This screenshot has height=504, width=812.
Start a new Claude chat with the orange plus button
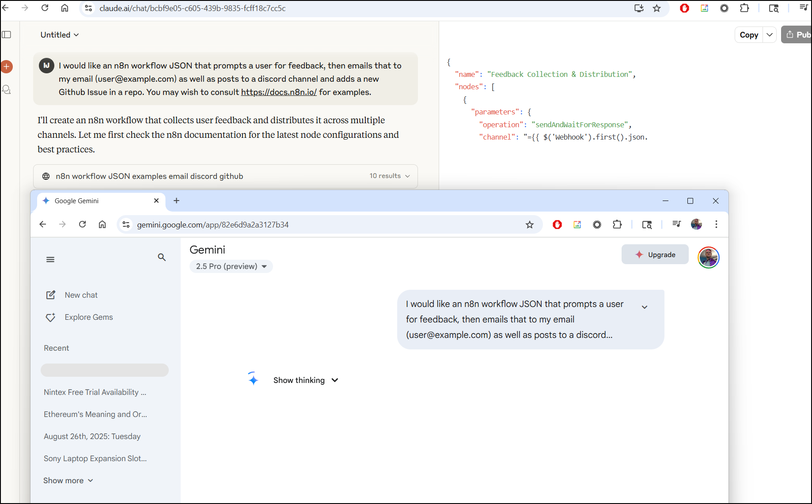point(7,67)
